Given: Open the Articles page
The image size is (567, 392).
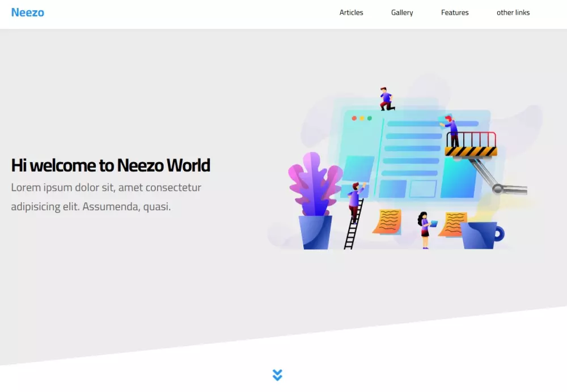Looking at the screenshot, I should pyautogui.click(x=351, y=12).
